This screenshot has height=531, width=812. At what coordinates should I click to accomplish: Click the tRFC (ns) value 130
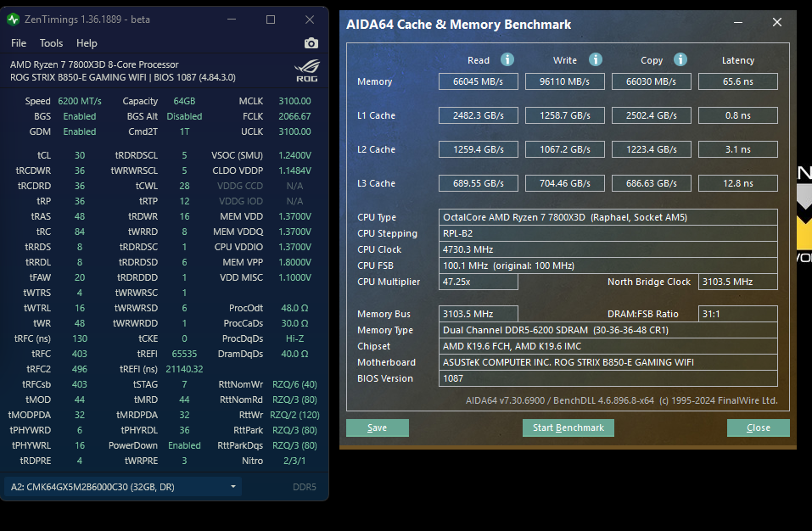point(80,338)
